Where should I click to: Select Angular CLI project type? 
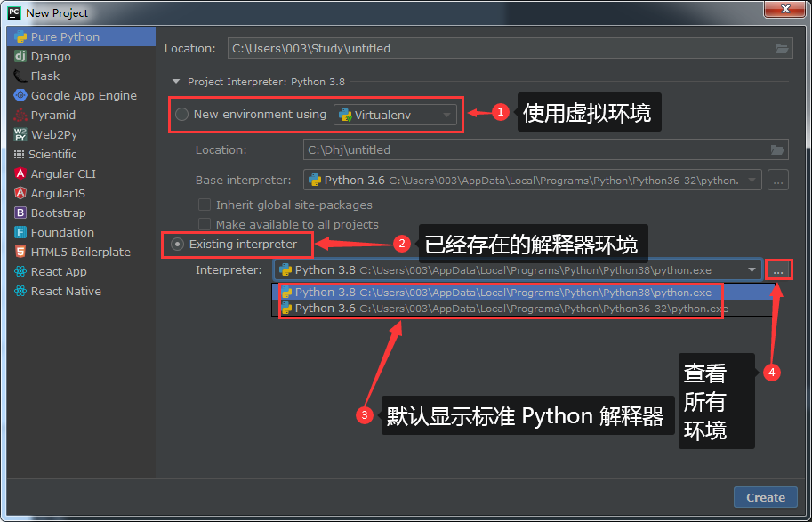81,174
